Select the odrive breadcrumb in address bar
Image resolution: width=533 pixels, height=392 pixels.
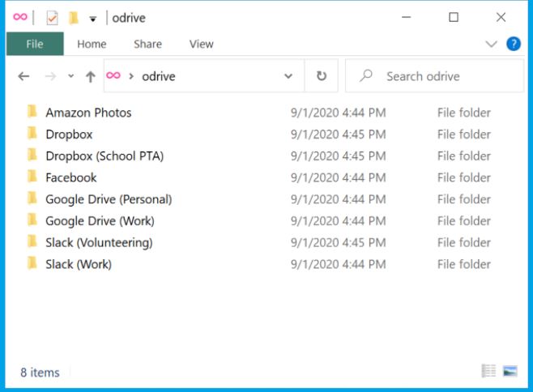tap(159, 76)
